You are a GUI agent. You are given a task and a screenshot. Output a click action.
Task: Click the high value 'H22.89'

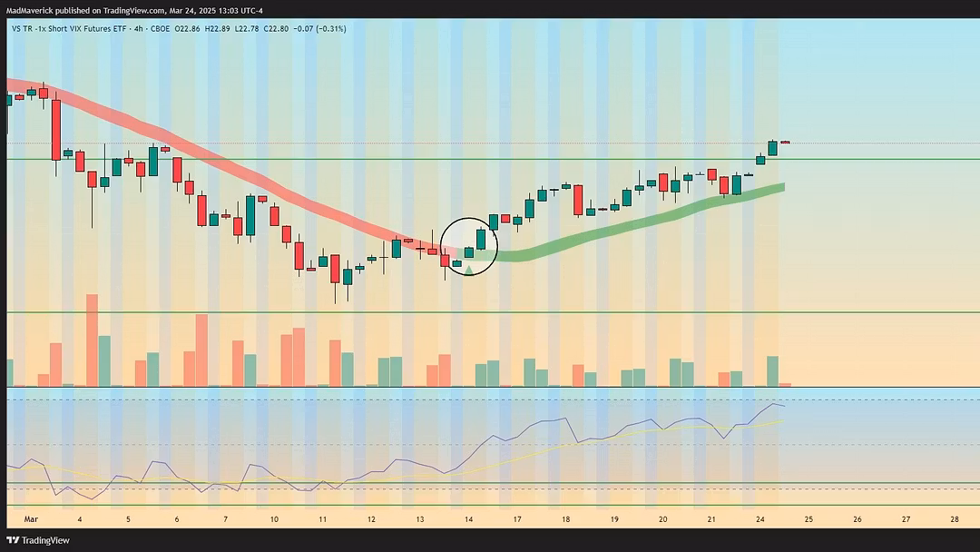click(x=217, y=29)
